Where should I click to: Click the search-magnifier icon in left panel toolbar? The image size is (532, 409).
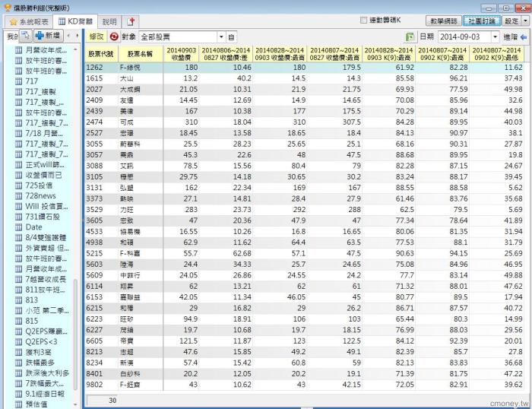coord(25,35)
